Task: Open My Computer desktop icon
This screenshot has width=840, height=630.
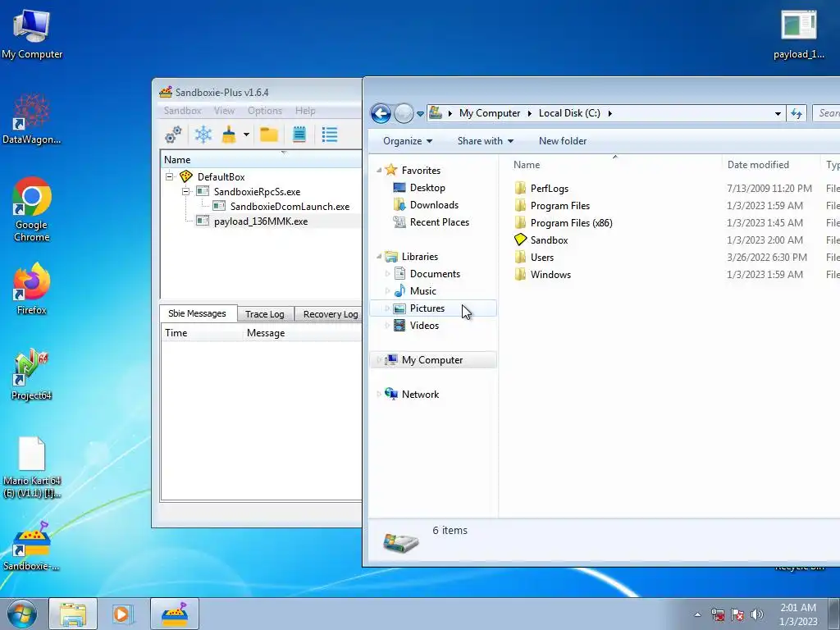Action: [x=32, y=33]
